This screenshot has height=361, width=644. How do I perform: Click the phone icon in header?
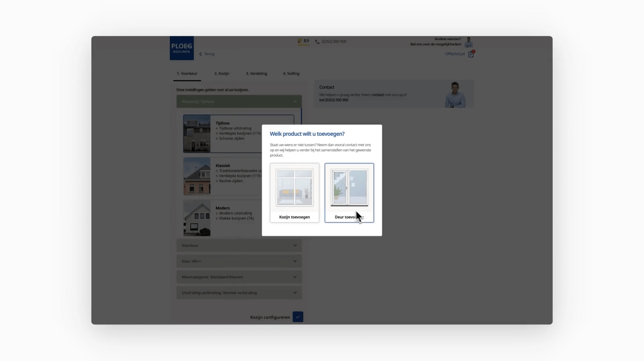tap(317, 42)
